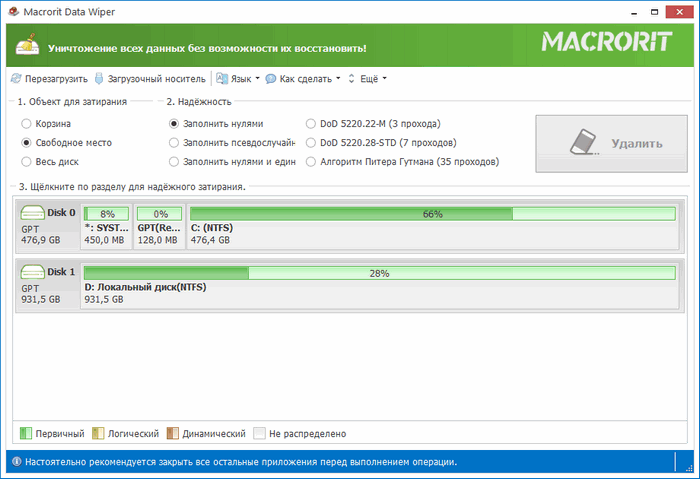Open the Ещё dropdown arrow

click(x=384, y=79)
